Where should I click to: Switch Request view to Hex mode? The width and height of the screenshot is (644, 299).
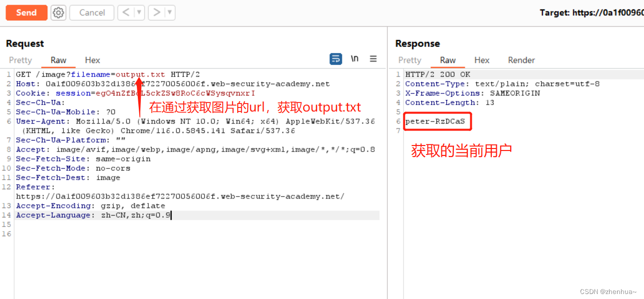92,60
